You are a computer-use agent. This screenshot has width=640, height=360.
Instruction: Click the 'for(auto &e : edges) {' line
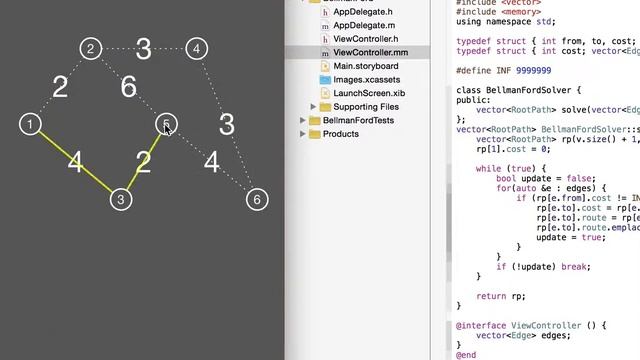coord(551,188)
